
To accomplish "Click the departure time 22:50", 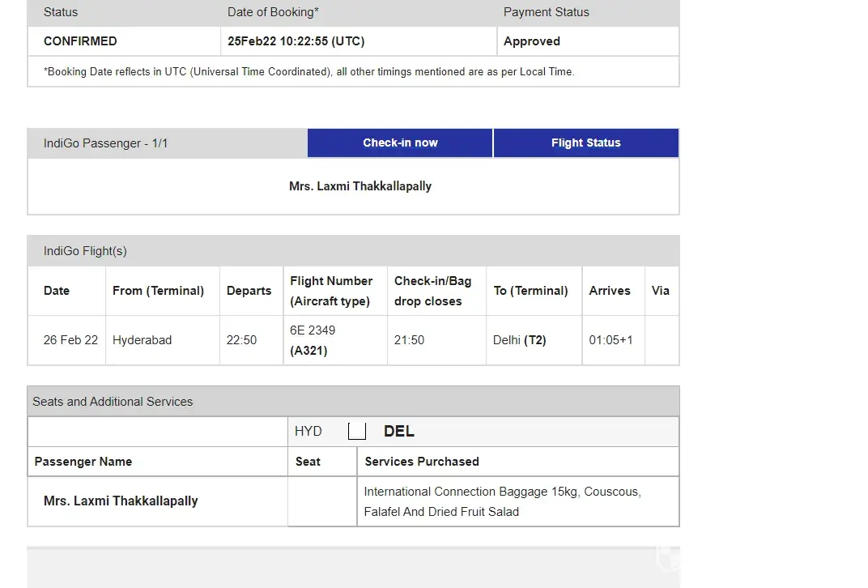I will pos(241,340).
